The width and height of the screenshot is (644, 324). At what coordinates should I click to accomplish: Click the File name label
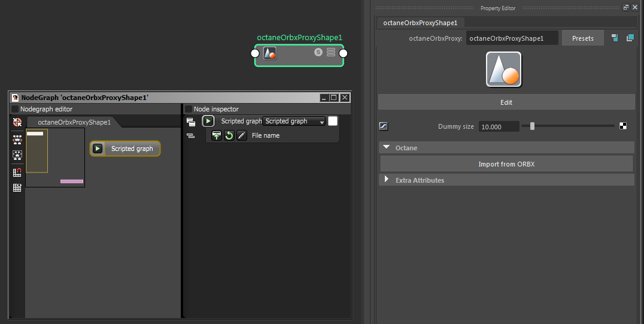266,135
